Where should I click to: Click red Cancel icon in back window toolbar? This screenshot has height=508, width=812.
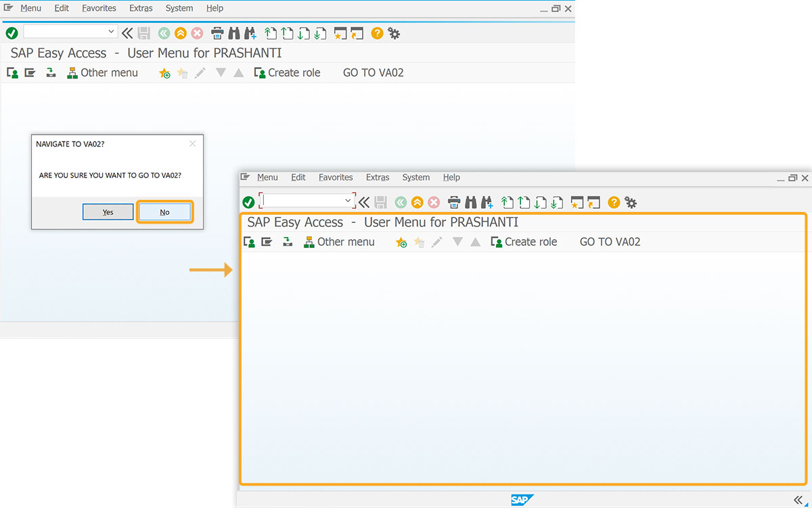[197, 33]
